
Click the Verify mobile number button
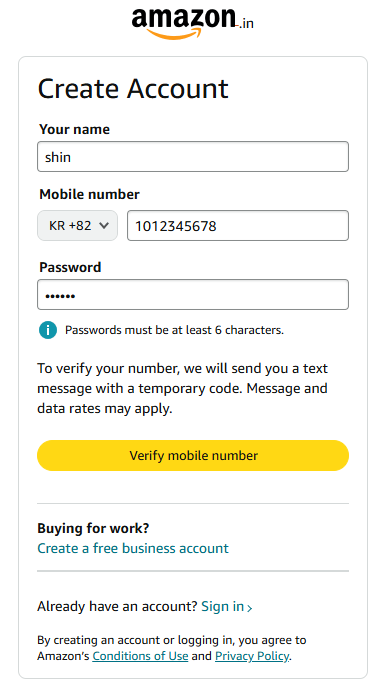pyautogui.click(x=193, y=455)
